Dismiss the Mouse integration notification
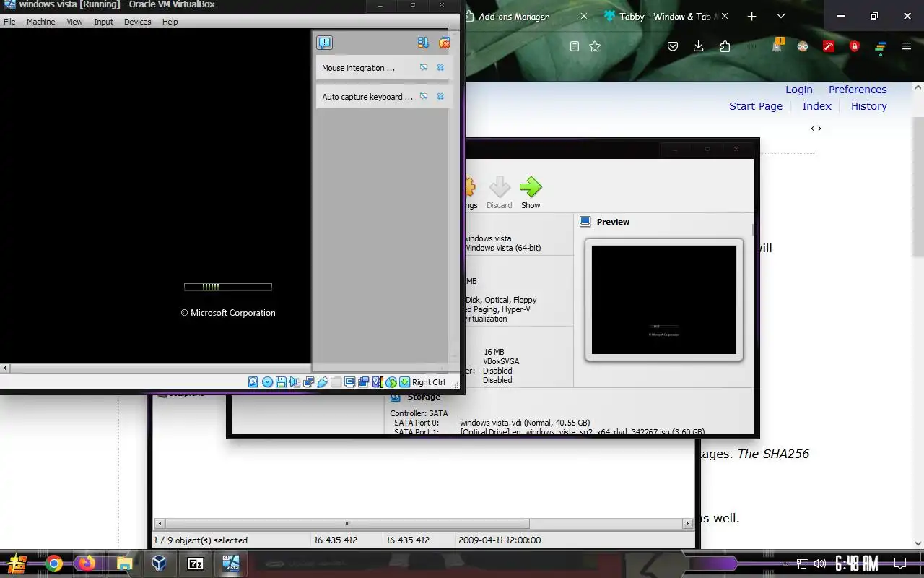Screen dimensions: 924x578 coord(440,68)
